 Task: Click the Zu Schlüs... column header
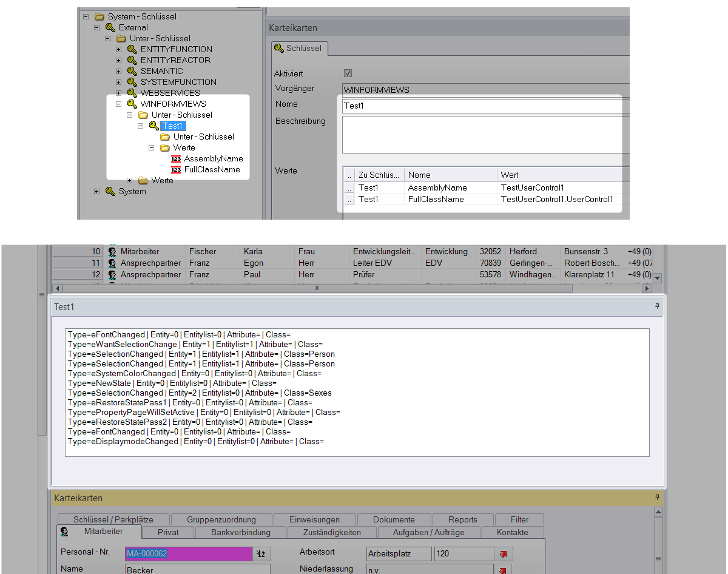click(x=379, y=175)
